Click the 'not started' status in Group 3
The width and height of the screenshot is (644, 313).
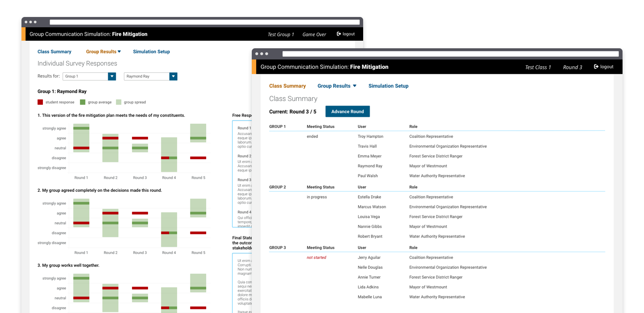coord(316,258)
